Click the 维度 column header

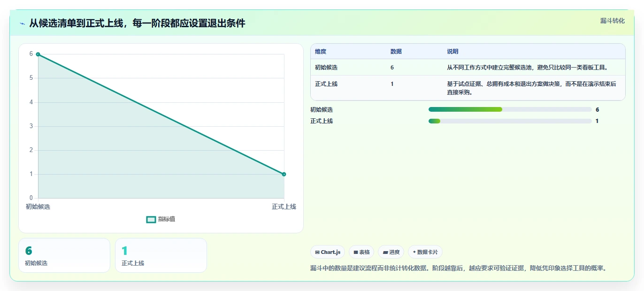321,52
